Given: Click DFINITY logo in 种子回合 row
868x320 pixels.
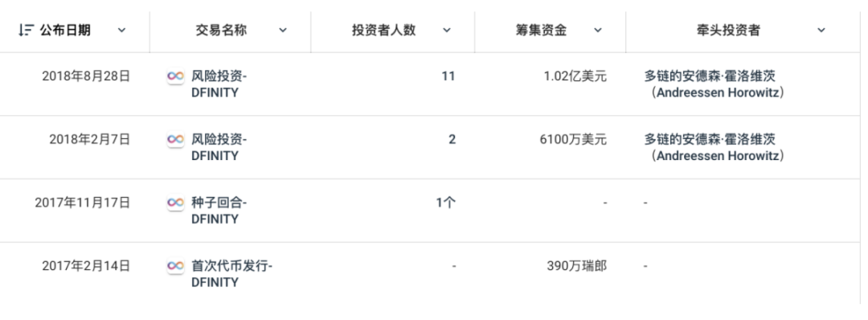Looking at the screenshot, I should pos(175,203).
